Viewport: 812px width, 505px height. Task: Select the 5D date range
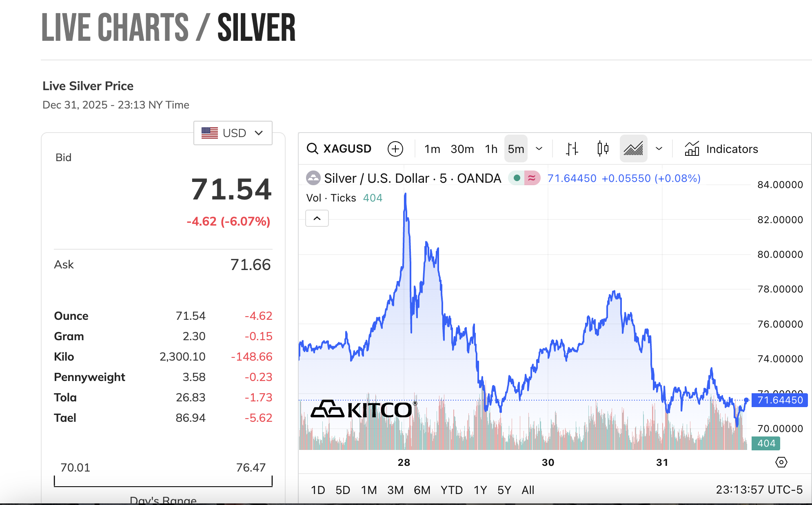(343, 490)
